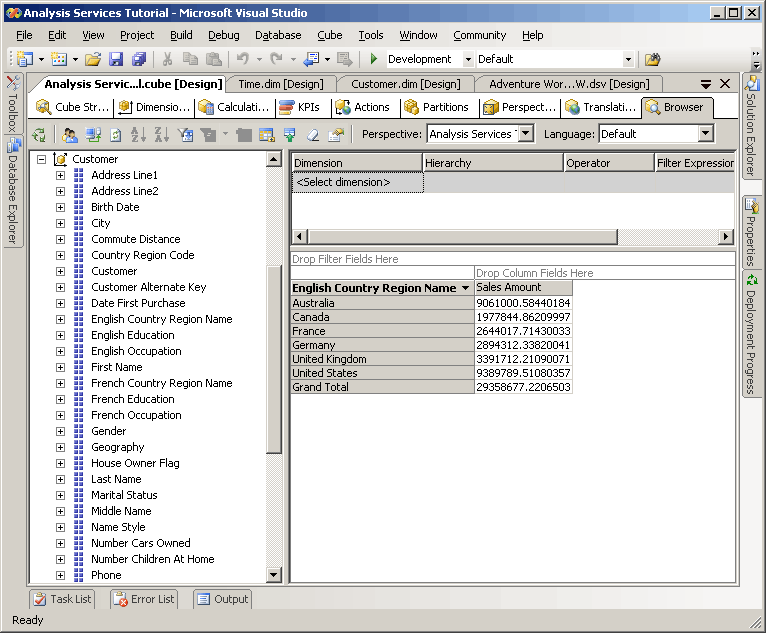Click the Change User icon
Viewport: 766px width, 633px height.
(x=69, y=135)
